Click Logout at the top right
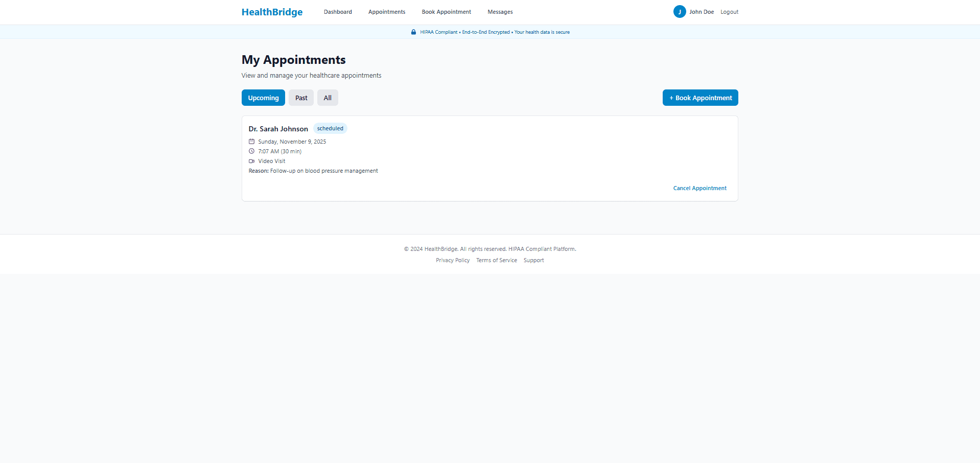 point(729,12)
